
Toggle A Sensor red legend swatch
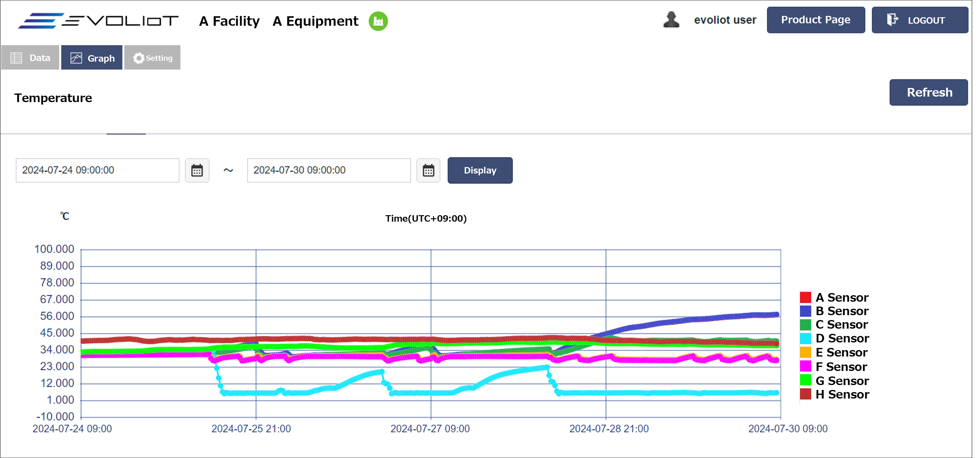tap(805, 297)
